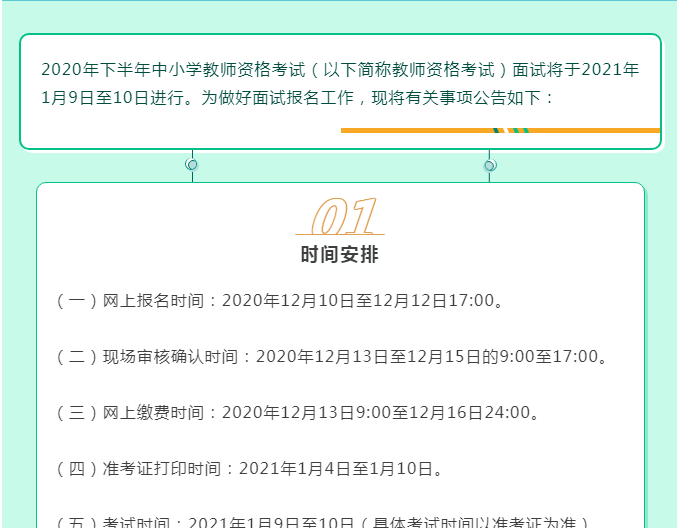Image resolution: width=677 pixels, height=528 pixels.
Task: Click the green diagonal stripes on orange bar
Action: pos(516,130)
